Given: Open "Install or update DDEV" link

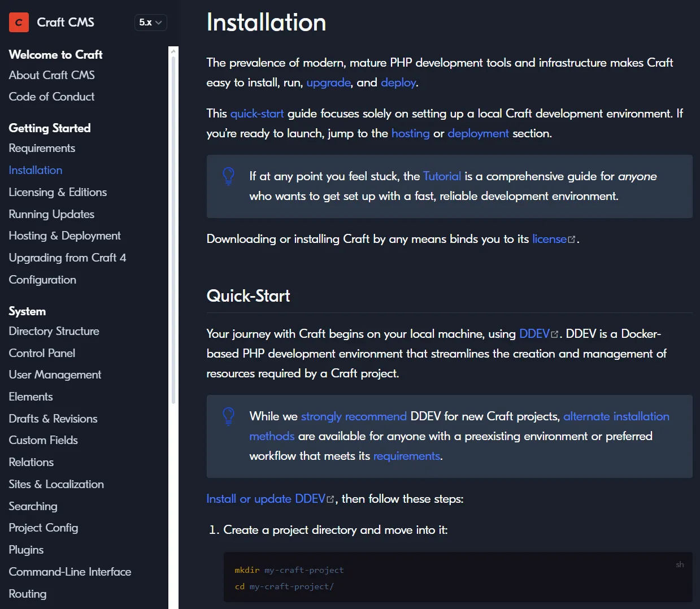Looking at the screenshot, I should coord(266,499).
